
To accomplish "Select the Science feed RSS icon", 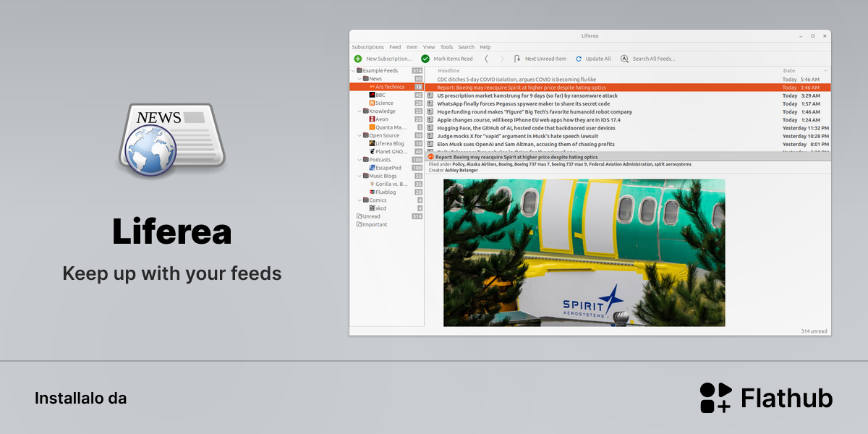I will [x=372, y=103].
